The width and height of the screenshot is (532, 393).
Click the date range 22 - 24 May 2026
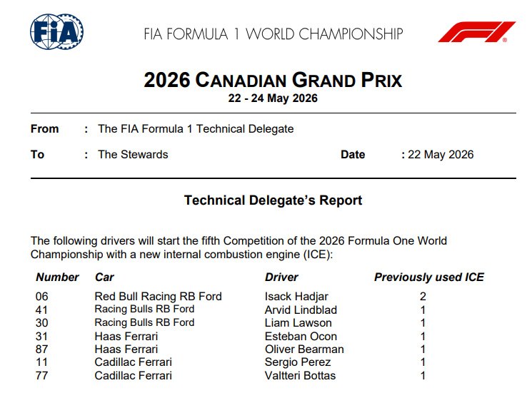(273, 98)
